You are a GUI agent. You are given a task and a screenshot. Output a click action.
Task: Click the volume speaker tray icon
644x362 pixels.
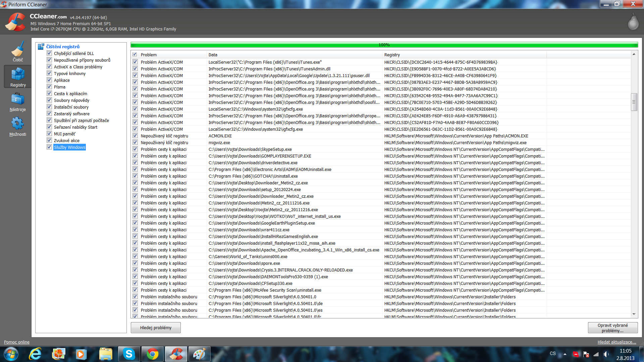tap(606, 354)
